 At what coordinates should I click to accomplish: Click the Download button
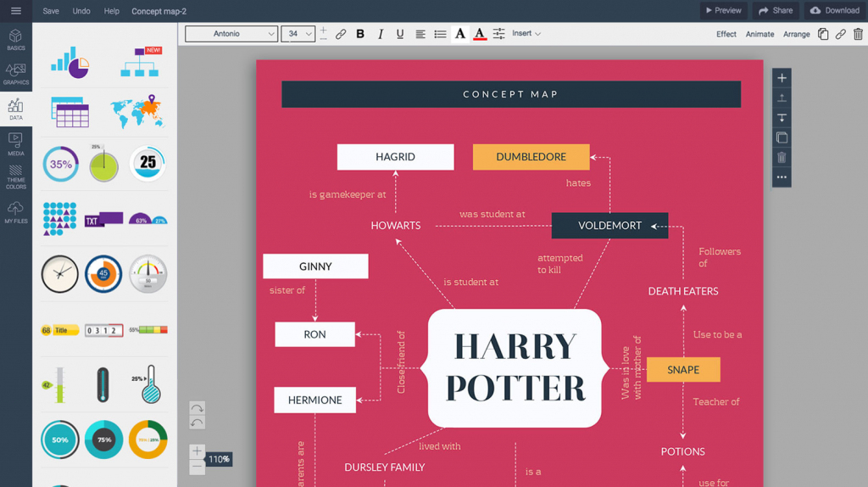[x=835, y=11]
